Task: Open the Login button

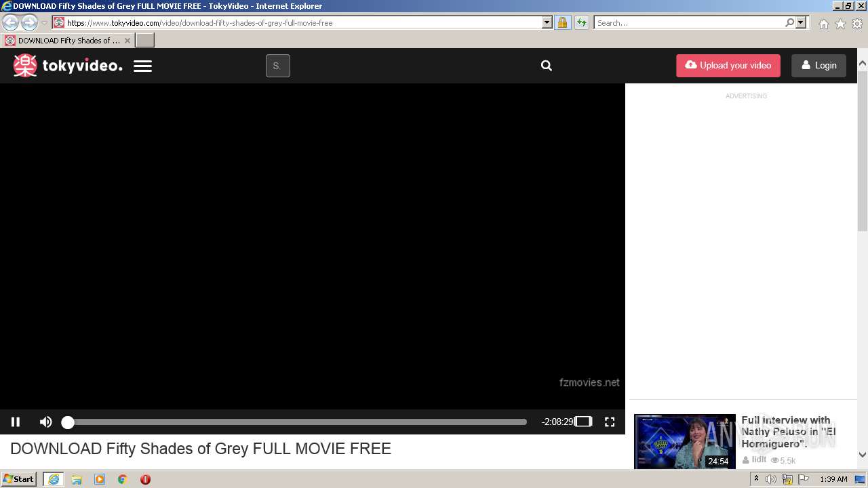Action: tap(818, 66)
